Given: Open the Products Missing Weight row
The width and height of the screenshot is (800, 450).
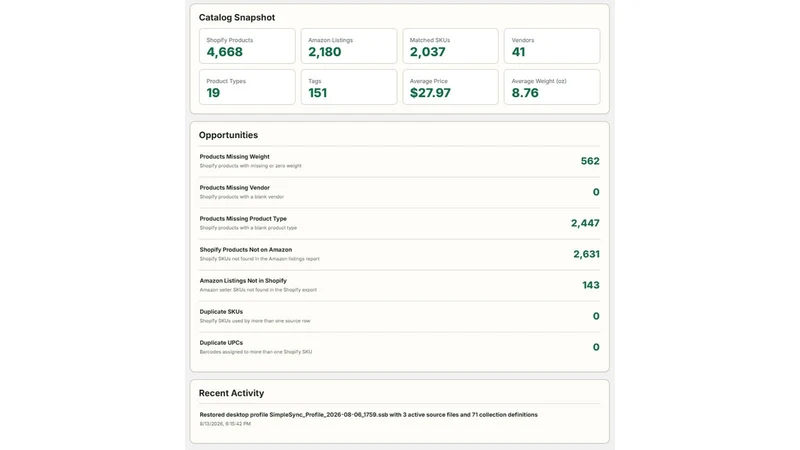Looking at the screenshot, I should coord(399,161).
